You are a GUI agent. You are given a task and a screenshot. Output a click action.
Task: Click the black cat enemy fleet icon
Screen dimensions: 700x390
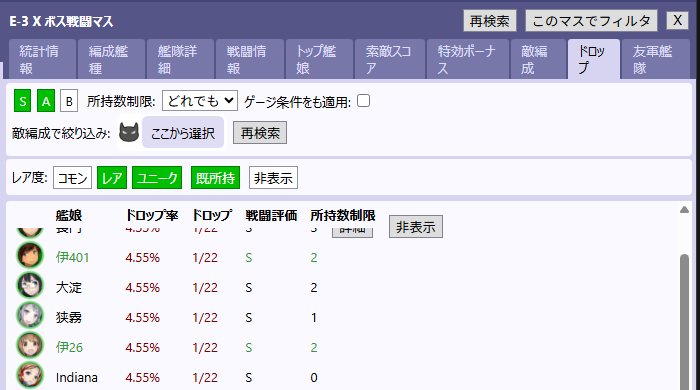pos(129,133)
